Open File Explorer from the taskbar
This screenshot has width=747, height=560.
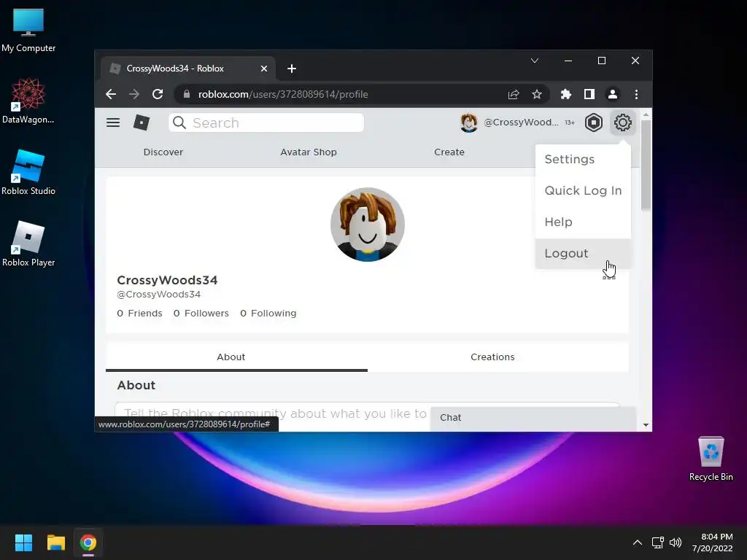coord(55,542)
